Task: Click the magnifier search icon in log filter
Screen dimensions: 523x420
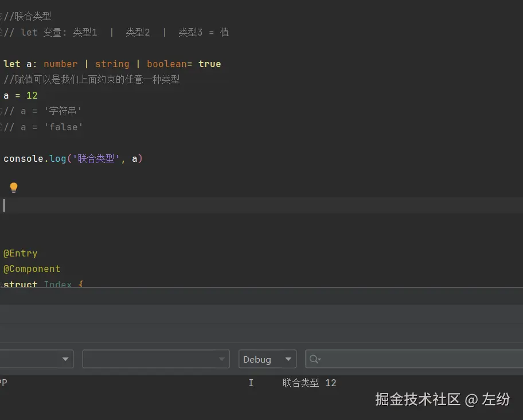Action: [314, 359]
